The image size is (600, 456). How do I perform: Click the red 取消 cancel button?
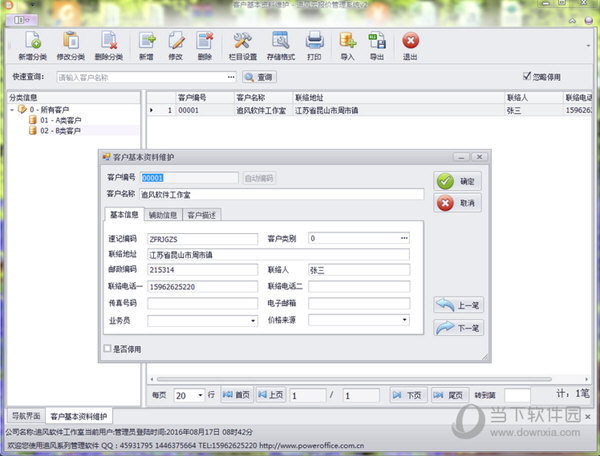pyautogui.click(x=457, y=203)
